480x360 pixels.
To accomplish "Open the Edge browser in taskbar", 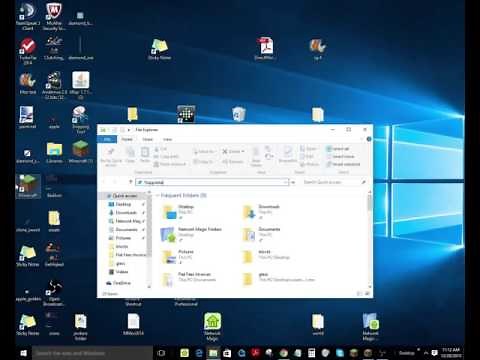I will pyautogui.click(x=199, y=353).
